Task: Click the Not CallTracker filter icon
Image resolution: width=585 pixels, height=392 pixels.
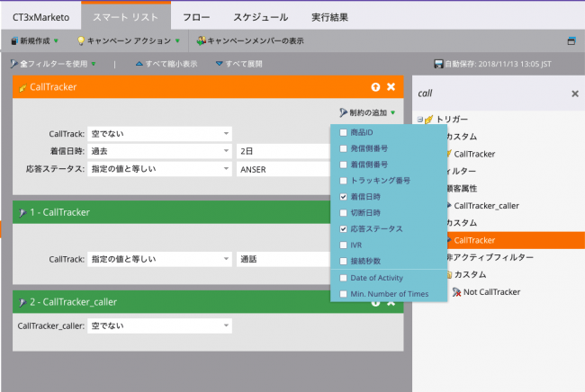Action: (x=456, y=292)
